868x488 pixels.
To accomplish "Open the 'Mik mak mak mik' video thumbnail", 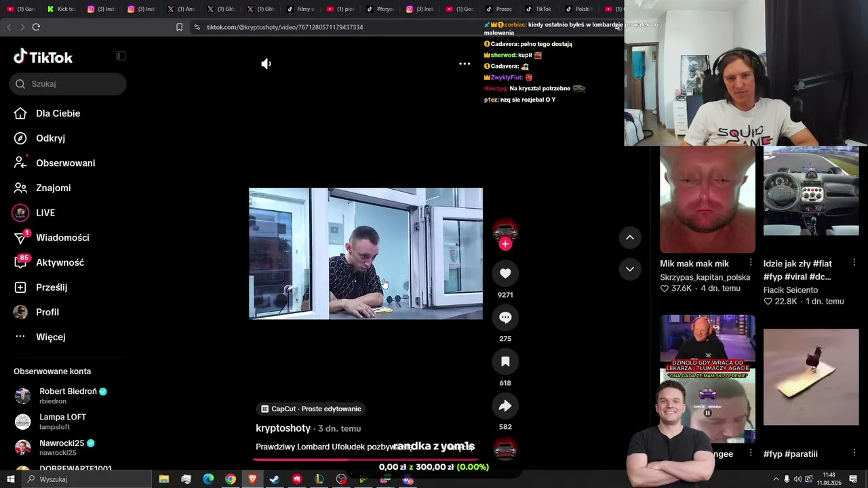I will (707, 199).
